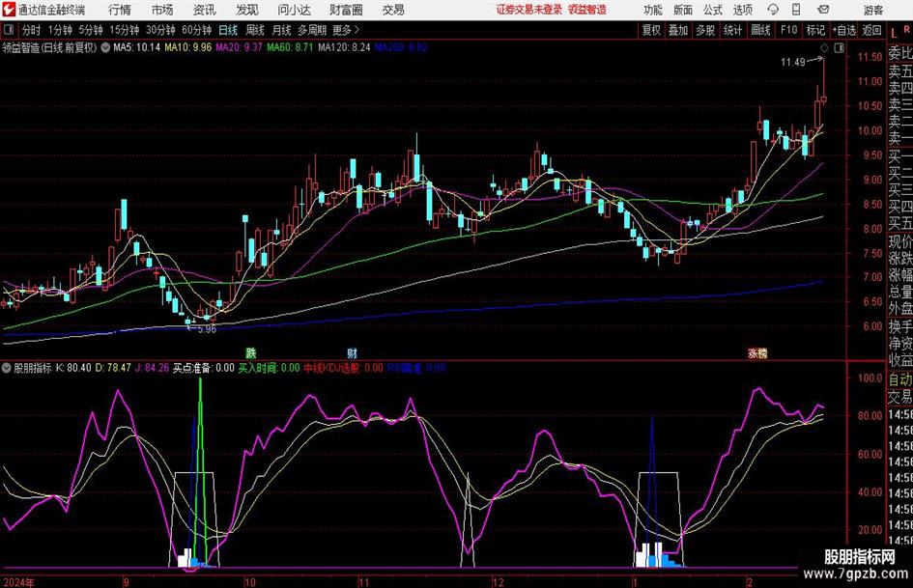Open the 问小达 menu
The image size is (913, 588).
(294, 10)
